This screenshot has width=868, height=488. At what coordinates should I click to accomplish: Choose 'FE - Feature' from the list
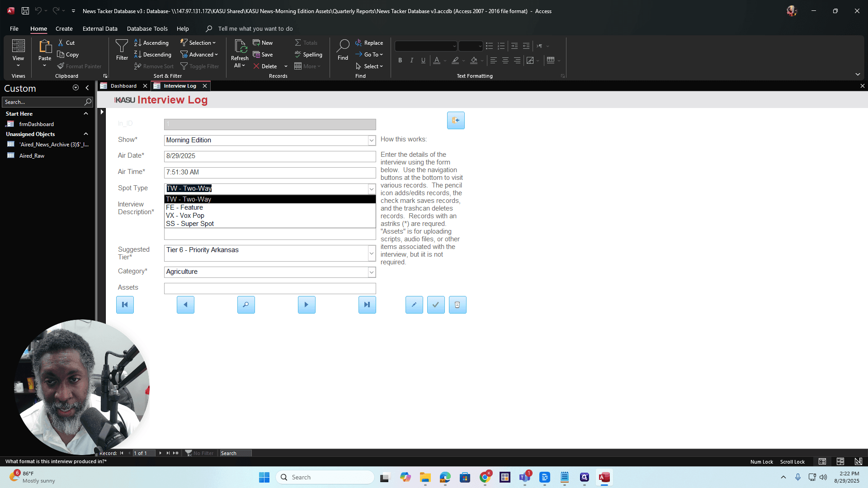[270, 207]
